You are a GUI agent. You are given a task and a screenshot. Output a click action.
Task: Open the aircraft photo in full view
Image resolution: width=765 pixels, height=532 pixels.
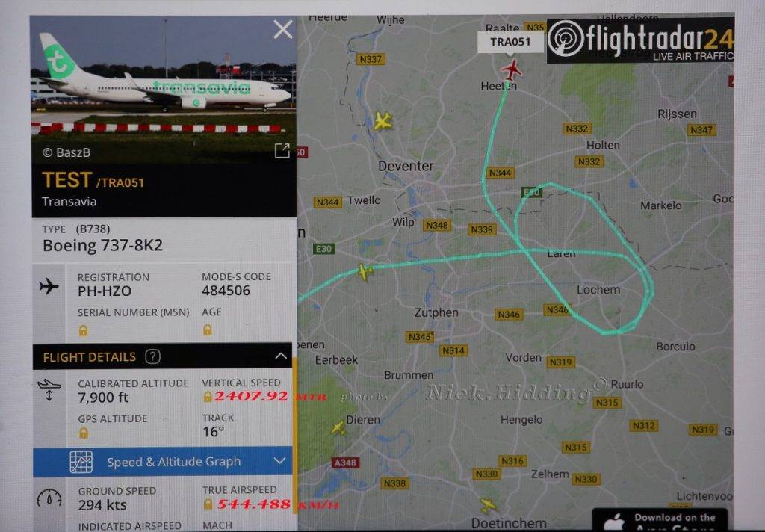282,151
